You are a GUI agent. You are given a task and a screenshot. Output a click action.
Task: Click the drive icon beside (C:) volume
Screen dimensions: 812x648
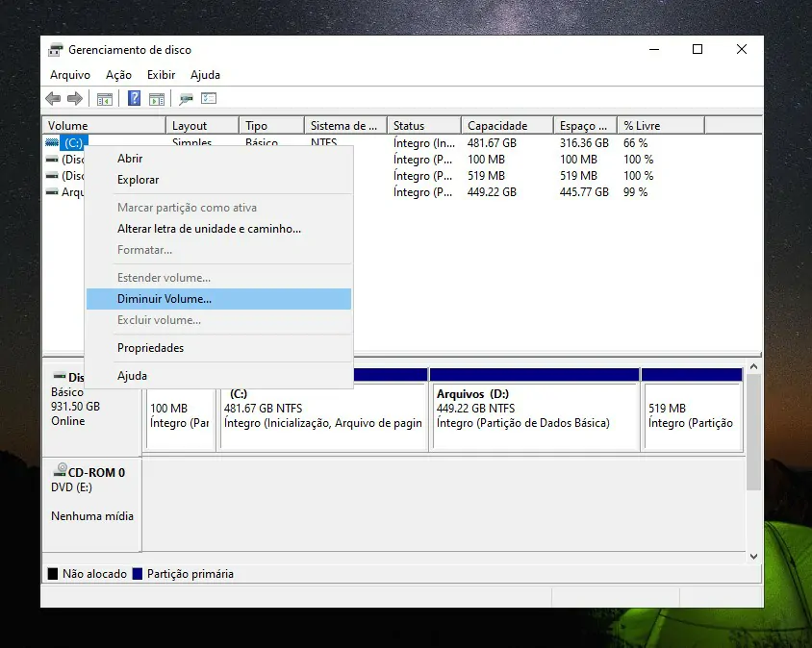click(x=52, y=142)
